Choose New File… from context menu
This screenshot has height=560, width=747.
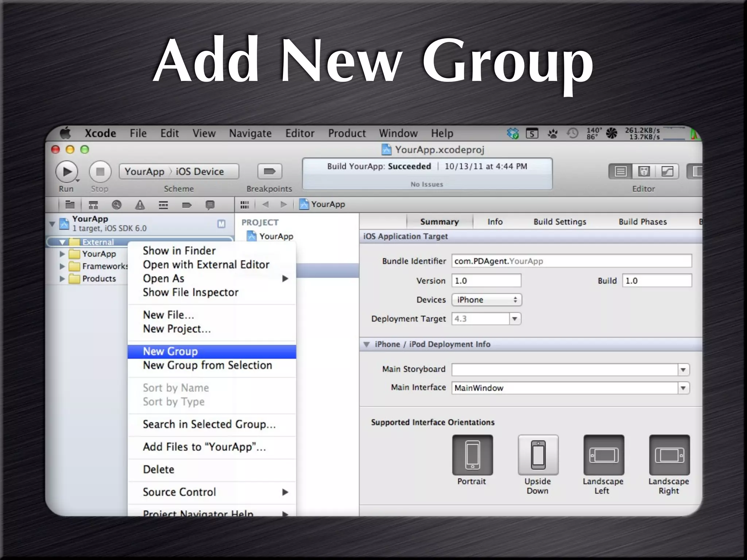click(212, 315)
